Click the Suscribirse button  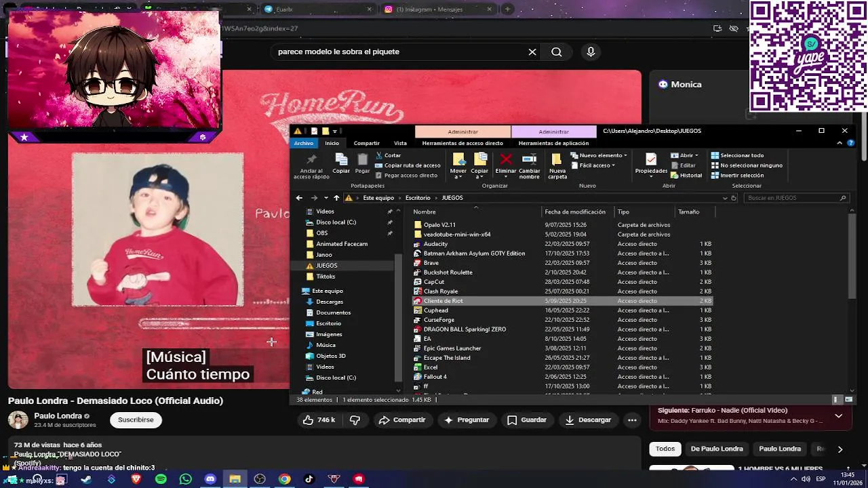tap(136, 420)
